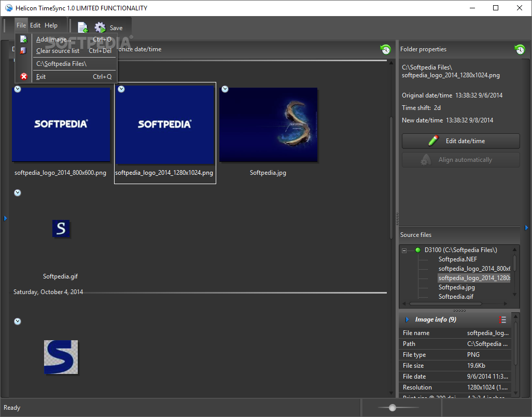
Task: Click the Resolution value 1280x1024
Action: pyautogui.click(x=487, y=387)
